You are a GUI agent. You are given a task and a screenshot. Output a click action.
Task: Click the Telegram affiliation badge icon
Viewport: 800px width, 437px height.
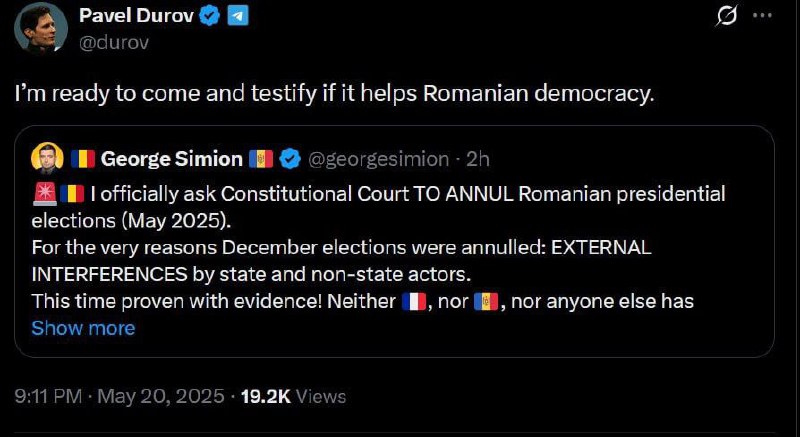pyautogui.click(x=237, y=16)
